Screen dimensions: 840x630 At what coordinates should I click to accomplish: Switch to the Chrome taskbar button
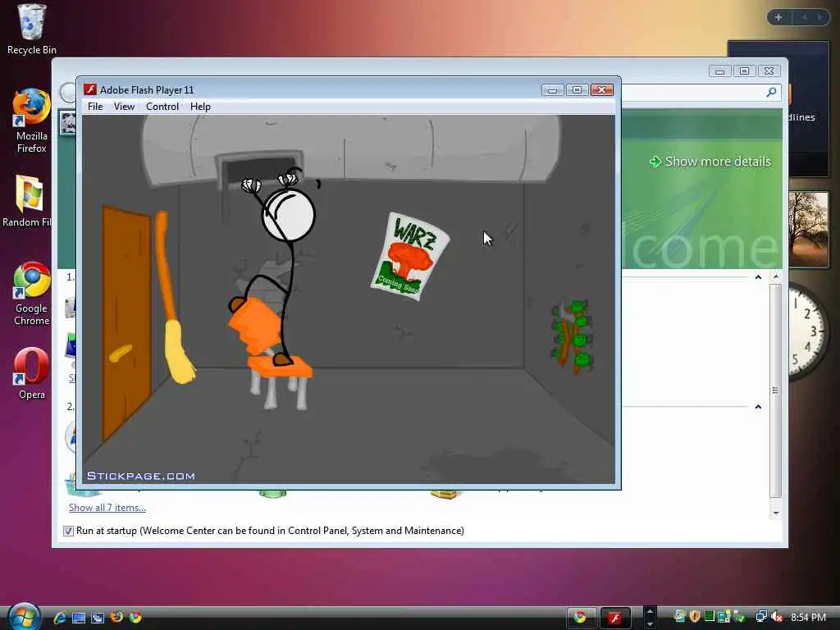coord(582,618)
